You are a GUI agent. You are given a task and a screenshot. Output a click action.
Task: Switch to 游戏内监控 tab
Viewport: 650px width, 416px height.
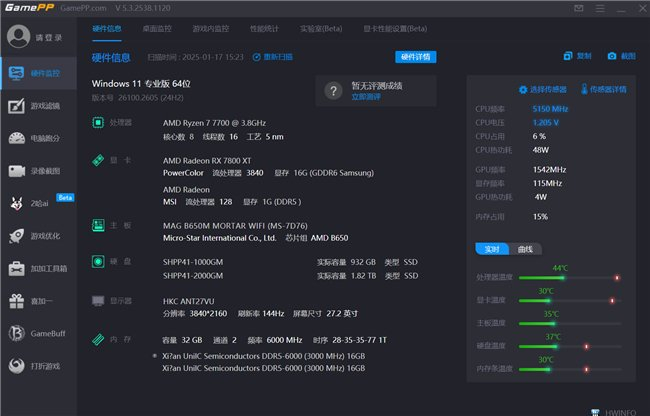click(x=211, y=29)
